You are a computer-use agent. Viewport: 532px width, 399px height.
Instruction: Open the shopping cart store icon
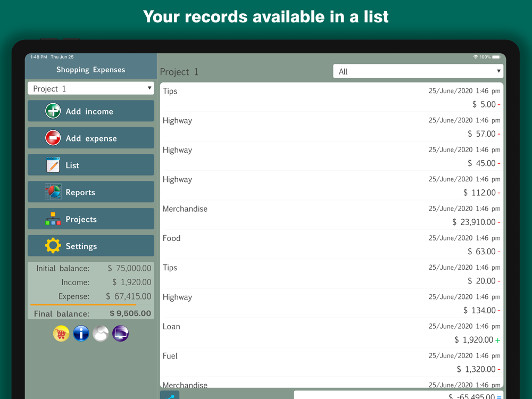[x=61, y=334]
